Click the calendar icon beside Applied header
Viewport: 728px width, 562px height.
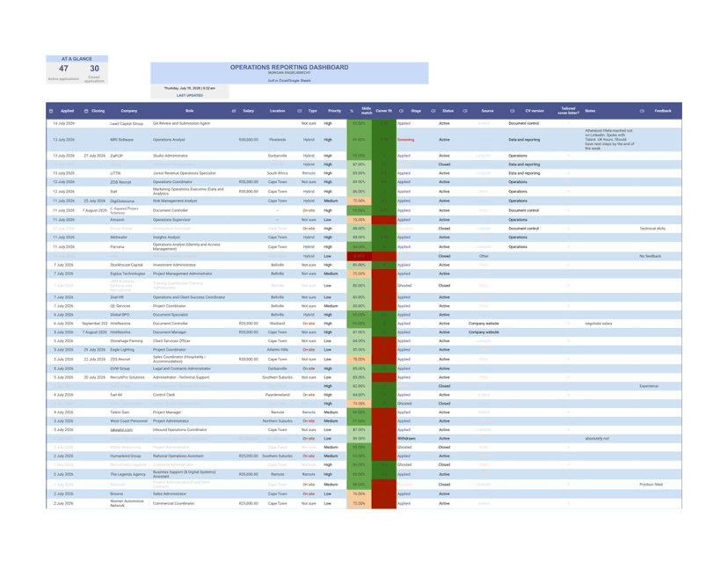[x=51, y=111]
